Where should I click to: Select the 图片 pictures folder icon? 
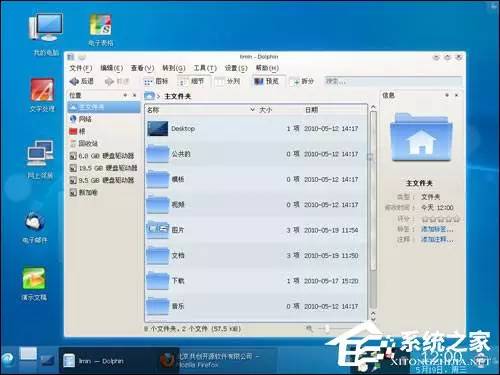click(x=158, y=230)
